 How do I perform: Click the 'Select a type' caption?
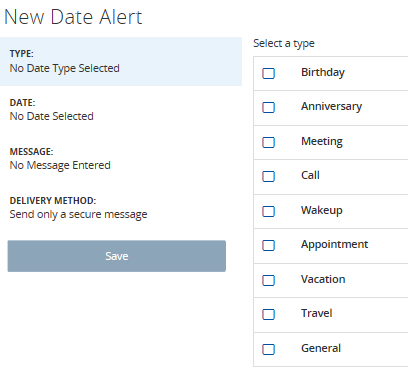[284, 44]
